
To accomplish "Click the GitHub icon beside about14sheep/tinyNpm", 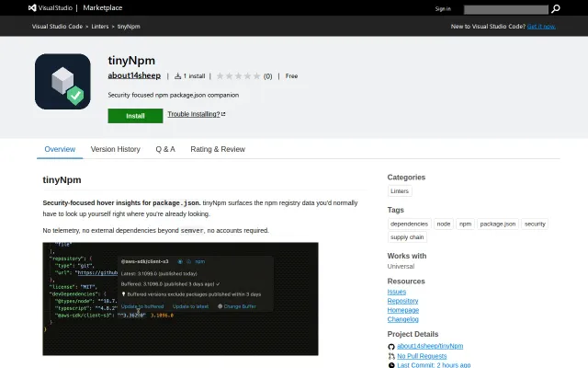I will pos(391,347).
